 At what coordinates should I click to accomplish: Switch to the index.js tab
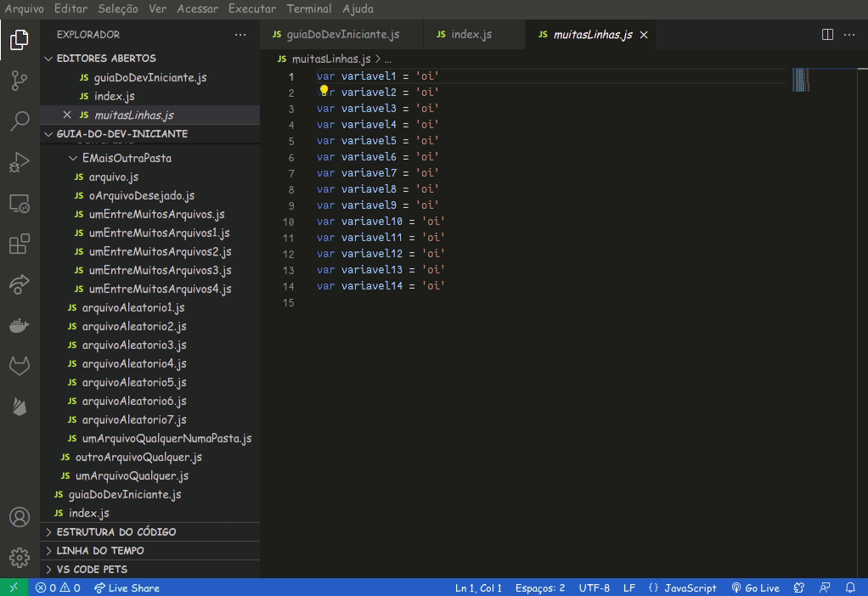tap(471, 35)
